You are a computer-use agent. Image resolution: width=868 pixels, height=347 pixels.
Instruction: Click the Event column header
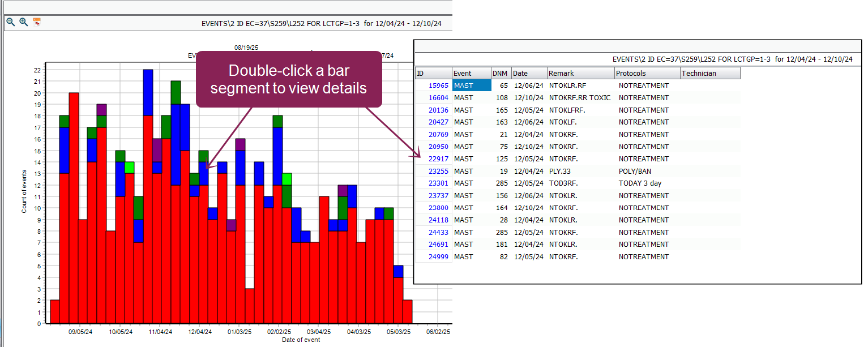click(471, 73)
